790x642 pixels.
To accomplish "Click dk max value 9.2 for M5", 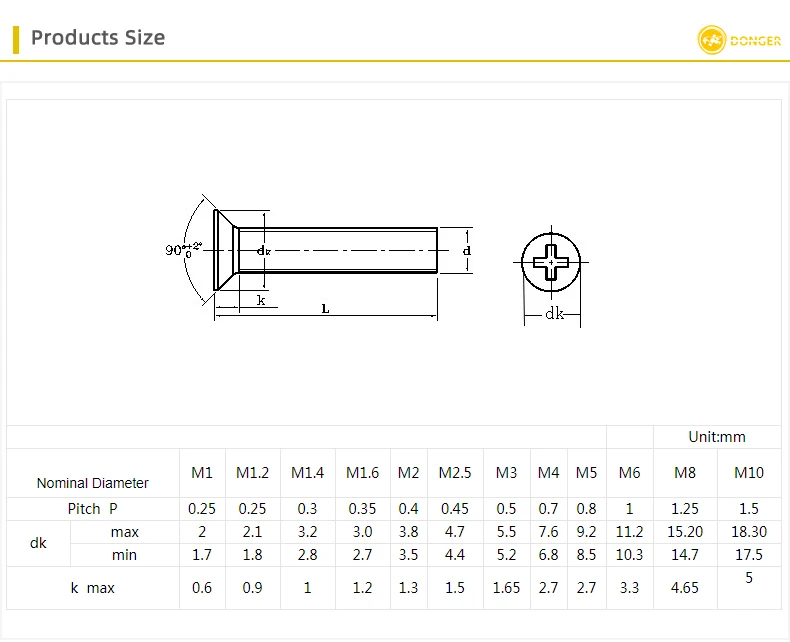I will click(x=586, y=532).
